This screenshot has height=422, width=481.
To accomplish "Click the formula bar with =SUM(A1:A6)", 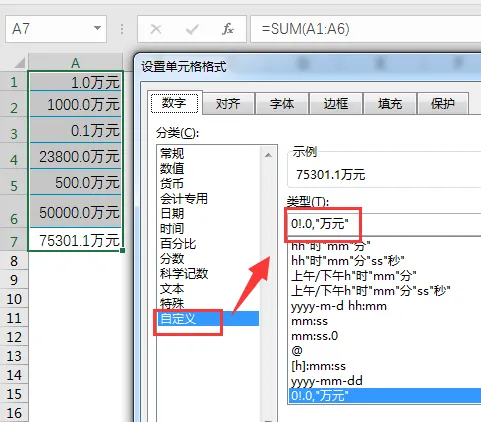I will click(366, 29).
